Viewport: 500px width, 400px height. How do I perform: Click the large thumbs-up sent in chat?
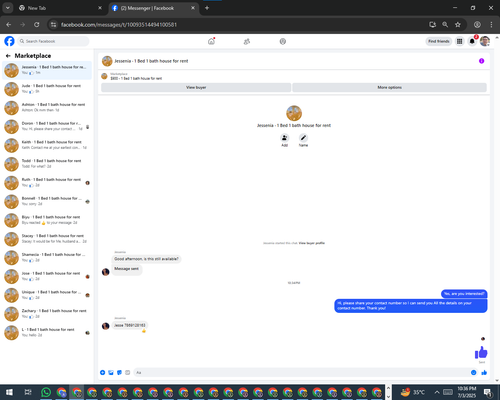tap(481, 352)
